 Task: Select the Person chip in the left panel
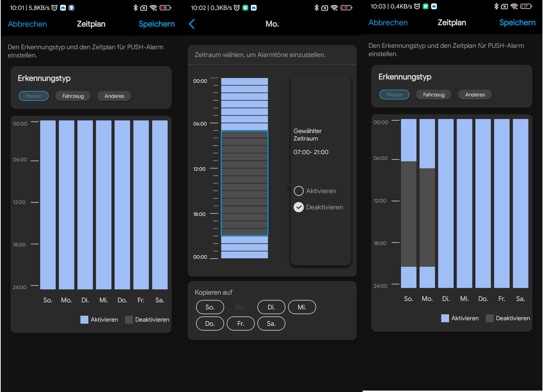34,96
